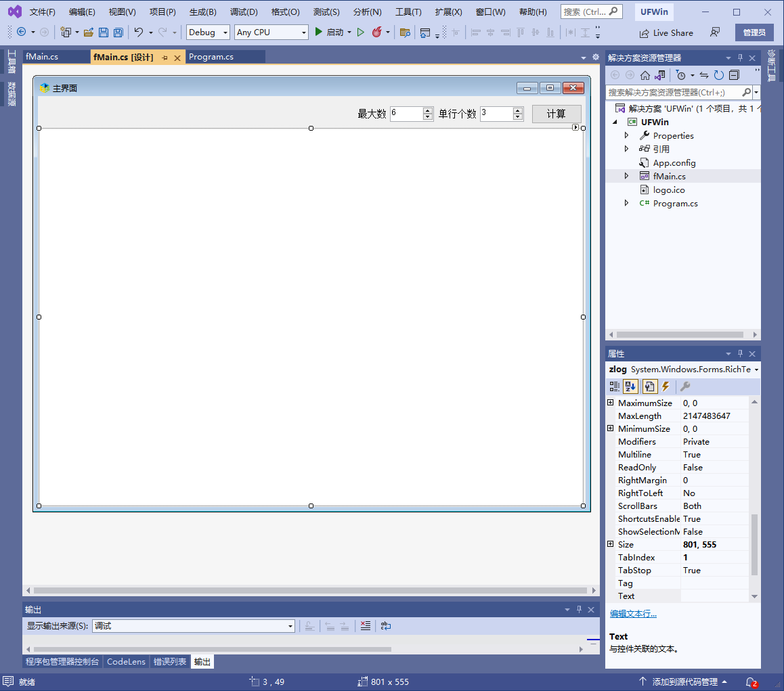Click the Hot Reload flame icon
This screenshot has height=691, width=784.
[x=376, y=32]
